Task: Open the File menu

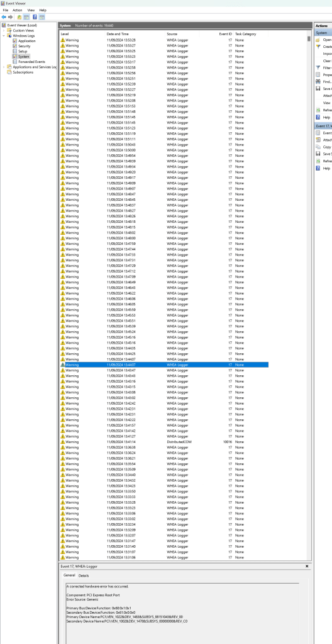Action: [5, 10]
